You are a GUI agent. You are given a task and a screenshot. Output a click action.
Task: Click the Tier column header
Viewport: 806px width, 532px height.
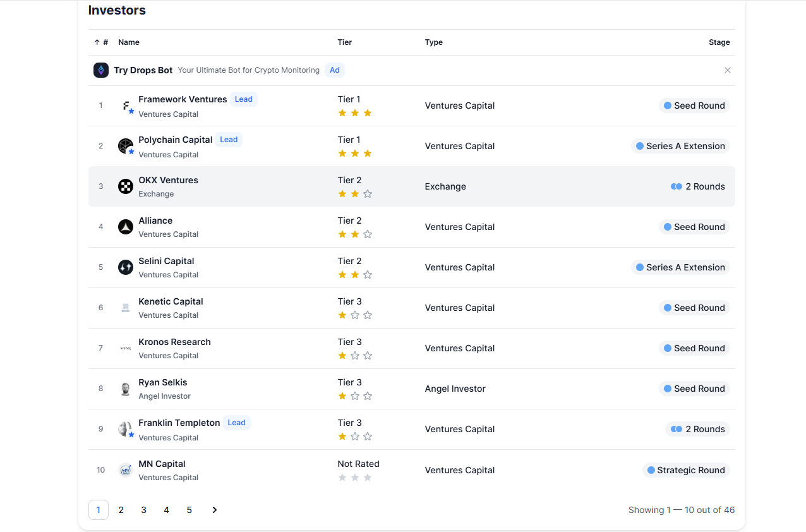coord(345,42)
